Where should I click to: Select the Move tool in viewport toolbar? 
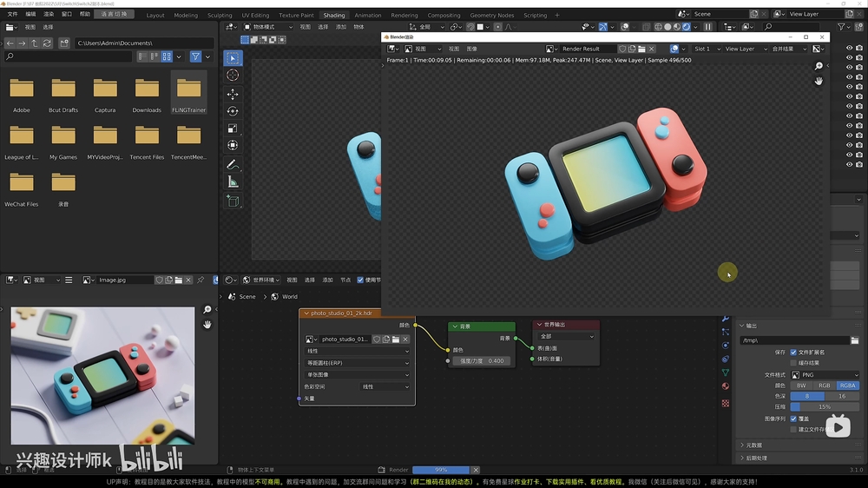click(233, 94)
